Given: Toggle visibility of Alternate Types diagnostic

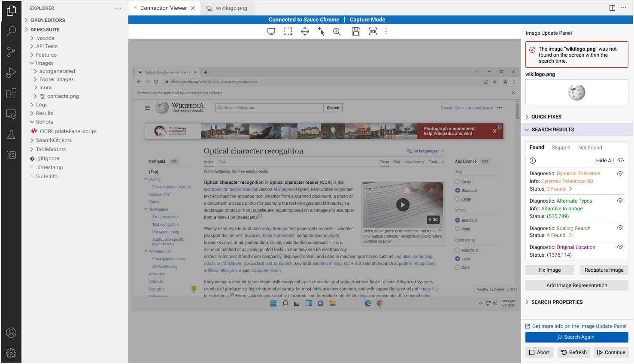Looking at the screenshot, I should (620, 201).
